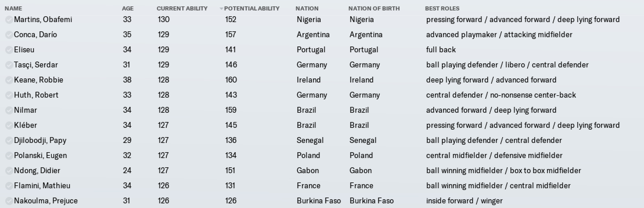This screenshot has width=644, height=208.
Task: Click the Nation column header
Action: coord(307,8)
